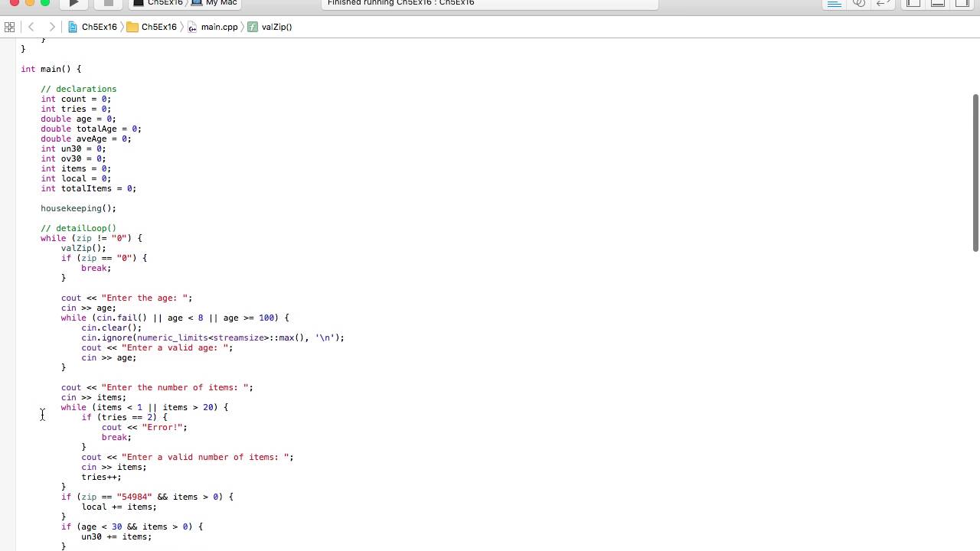Click the vertical scrollbar thumb of the editor

(x=975, y=172)
